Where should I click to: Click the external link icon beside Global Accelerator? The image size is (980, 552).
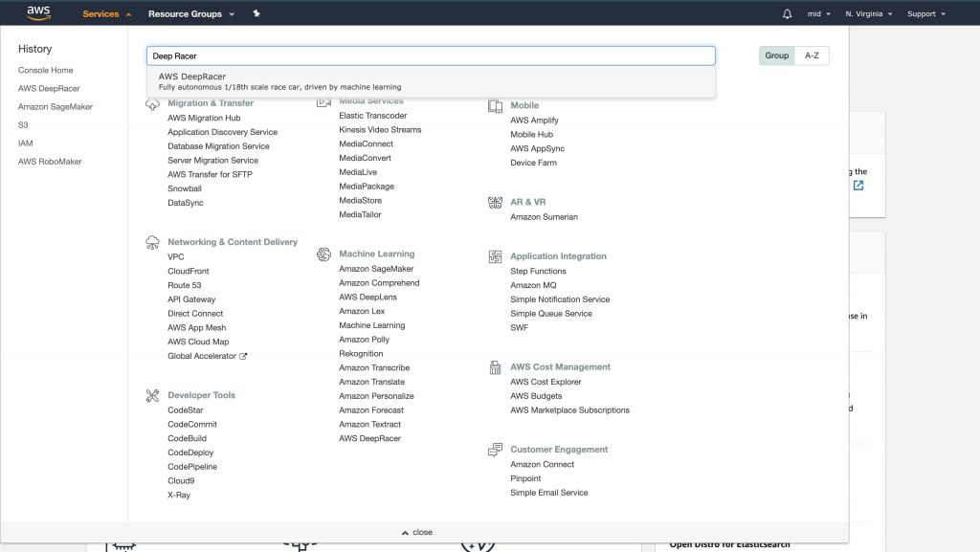pos(243,356)
